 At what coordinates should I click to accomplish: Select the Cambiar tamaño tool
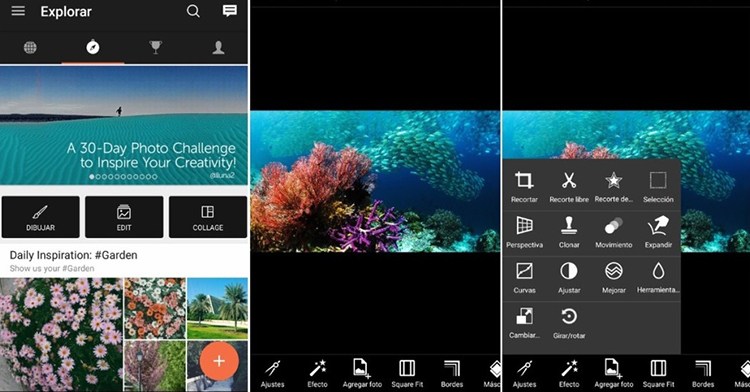click(x=524, y=323)
